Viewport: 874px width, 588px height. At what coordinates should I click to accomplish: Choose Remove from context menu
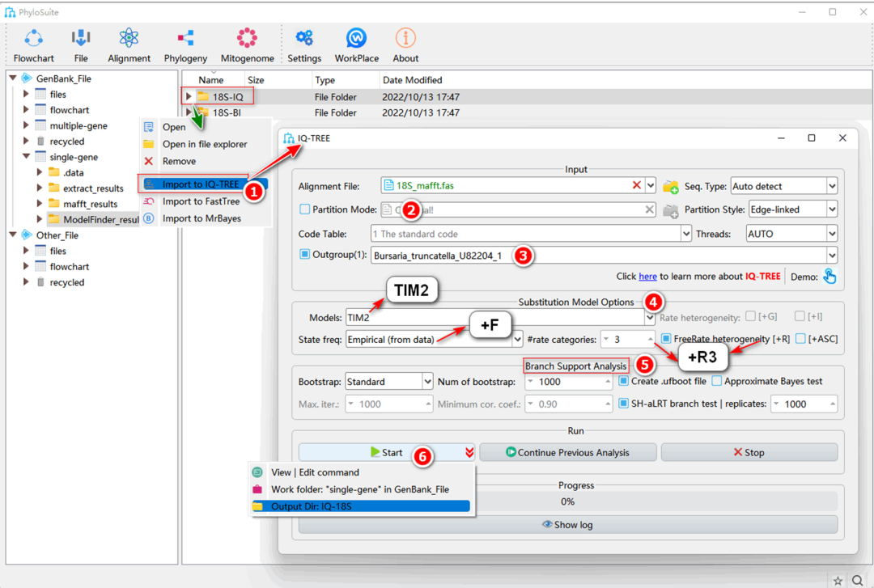(x=205, y=161)
